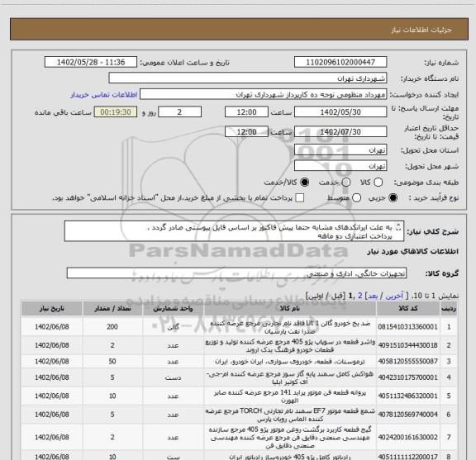Click product code 4078120569740004

(x=407, y=415)
